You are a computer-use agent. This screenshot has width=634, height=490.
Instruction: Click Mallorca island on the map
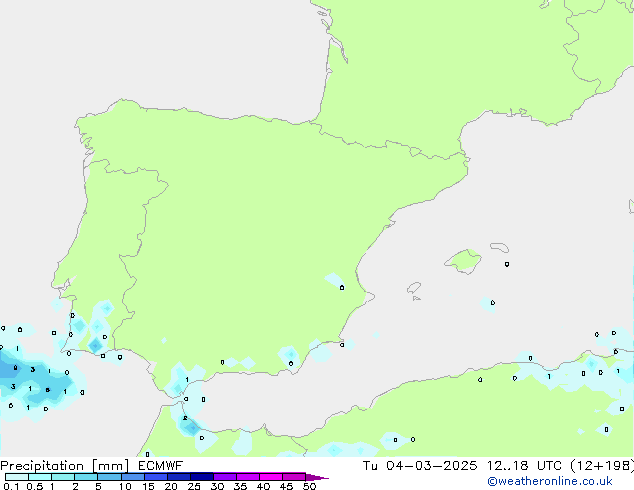pos(462,262)
